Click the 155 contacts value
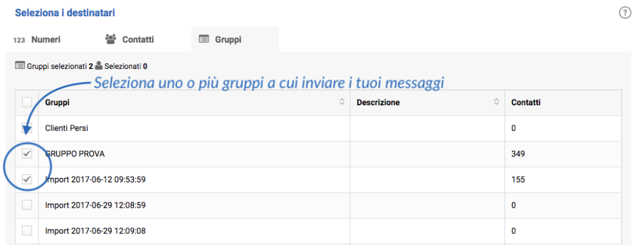This screenshot has width=644, height=245. coord(518,180)
